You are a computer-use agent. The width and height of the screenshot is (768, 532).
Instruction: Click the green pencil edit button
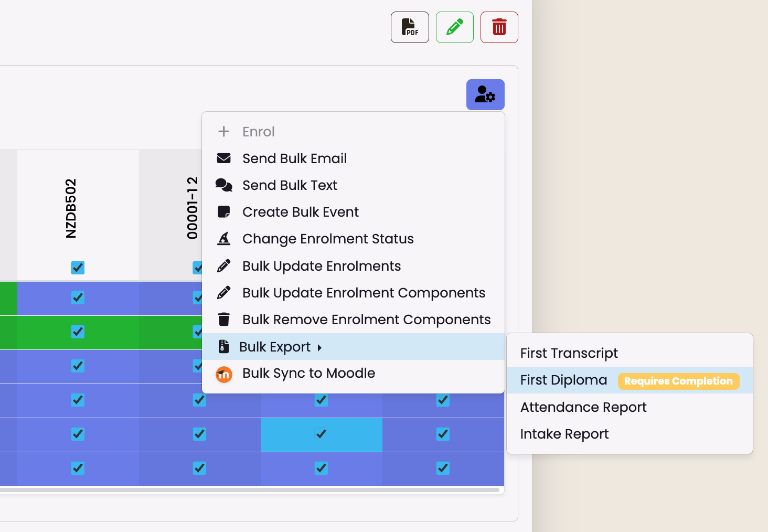point(455,27)
